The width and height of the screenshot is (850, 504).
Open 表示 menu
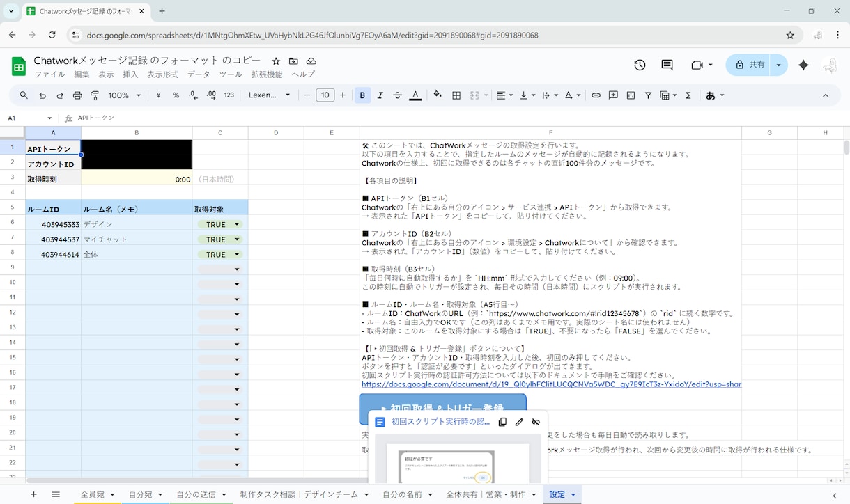pyautogui.click(x=106, y=74)
